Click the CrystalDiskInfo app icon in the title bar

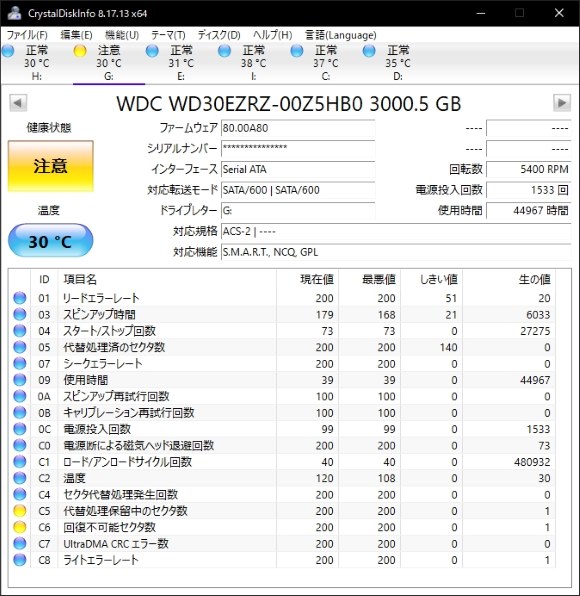[x=14, y=13]
